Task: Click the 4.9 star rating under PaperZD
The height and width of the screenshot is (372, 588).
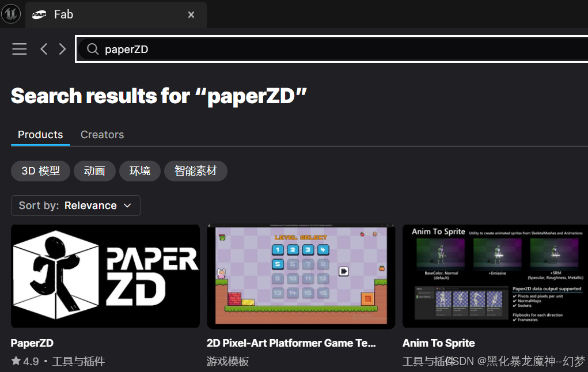Action: (x=25, y=361)
